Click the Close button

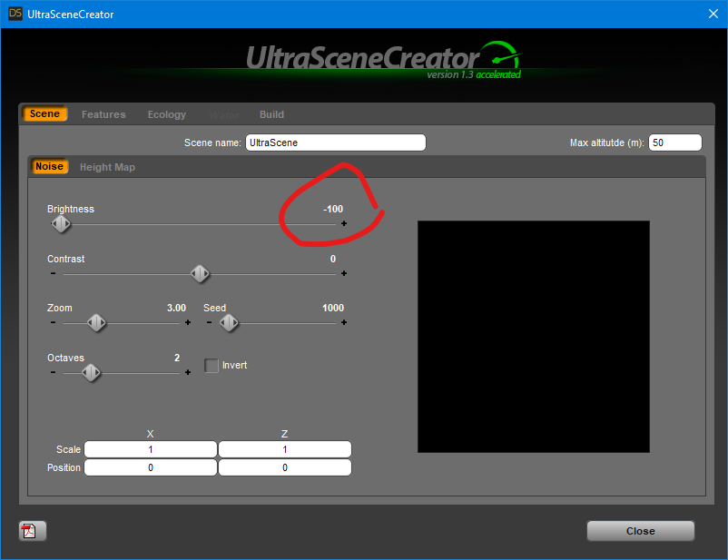[640, 531]
